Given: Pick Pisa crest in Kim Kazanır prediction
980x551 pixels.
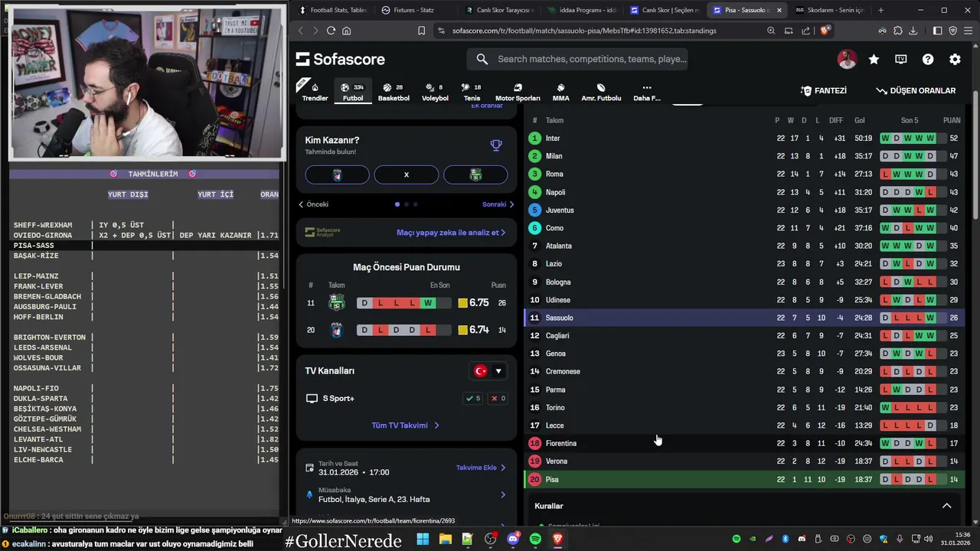Looking at the screenshot, I should tap(337, 174).
